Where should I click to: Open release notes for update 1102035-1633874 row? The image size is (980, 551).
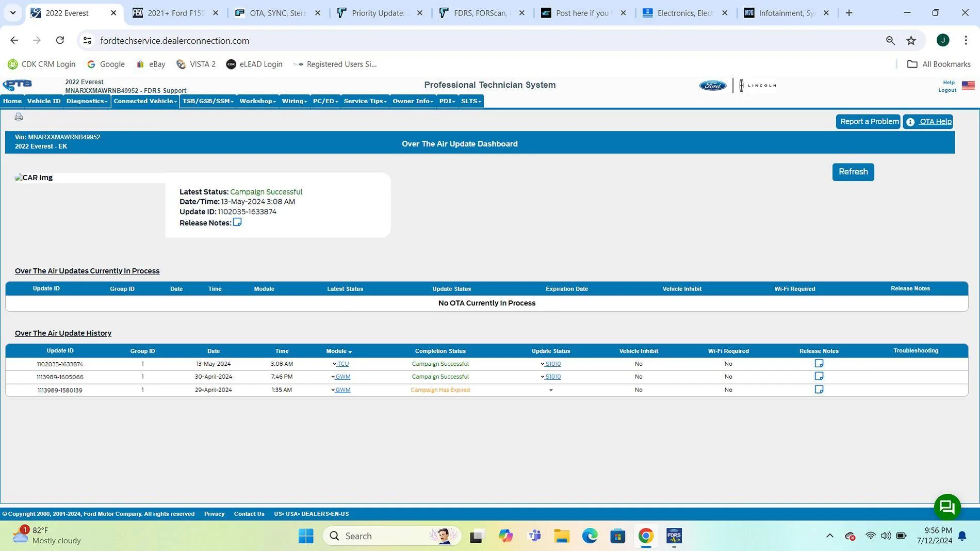click(x=819, y=364)
